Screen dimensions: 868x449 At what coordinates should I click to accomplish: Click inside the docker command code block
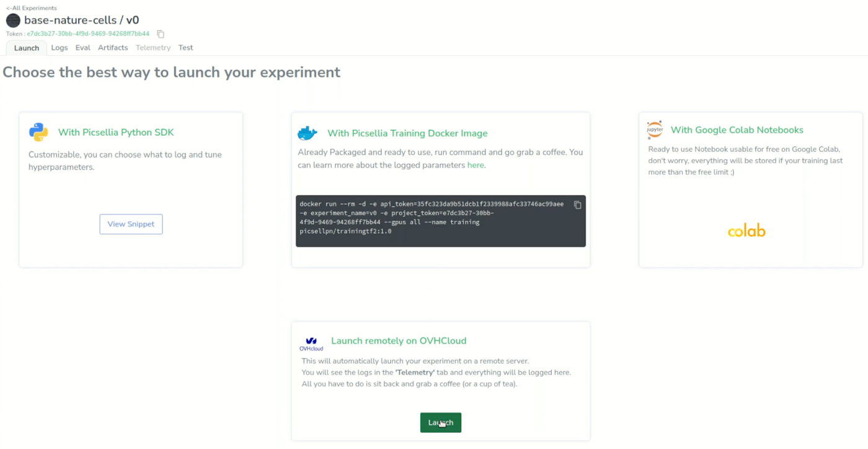point(440,221)
